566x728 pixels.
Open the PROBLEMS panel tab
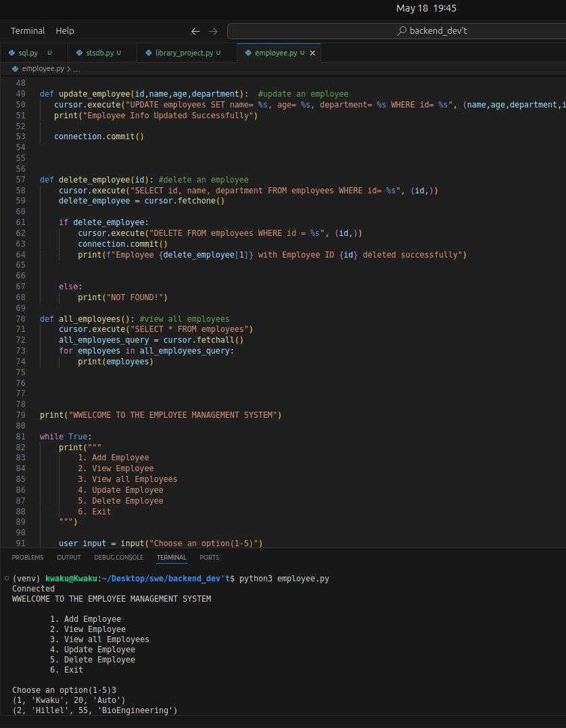pos(28,557)
